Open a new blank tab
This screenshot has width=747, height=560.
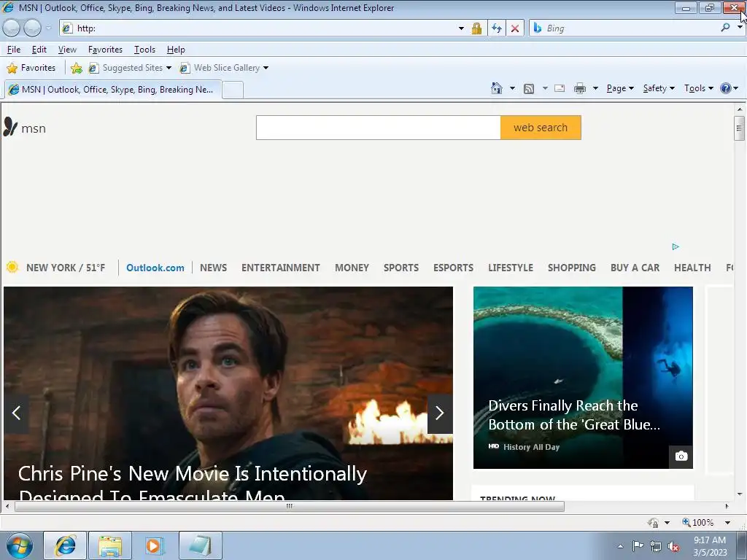(233, 90)
